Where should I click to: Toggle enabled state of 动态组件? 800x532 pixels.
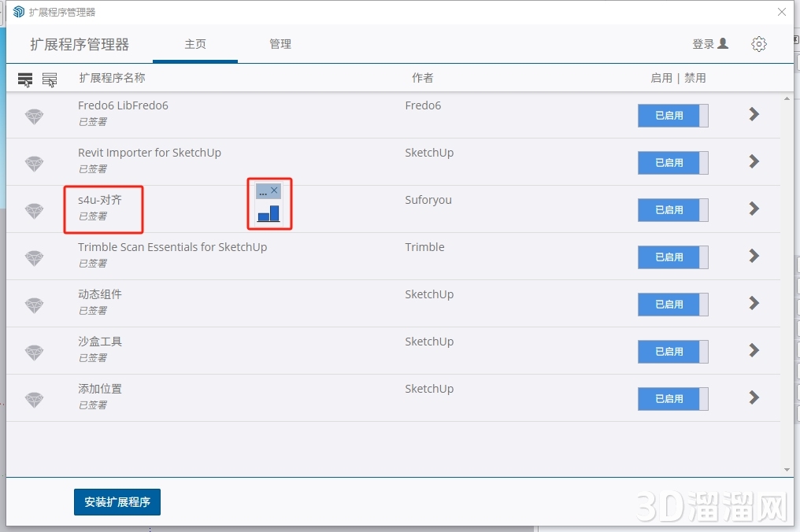[672, 305]
